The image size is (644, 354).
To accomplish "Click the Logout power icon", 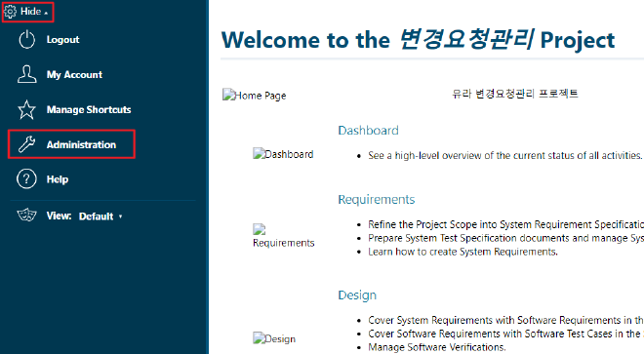I will pos(26,39).
